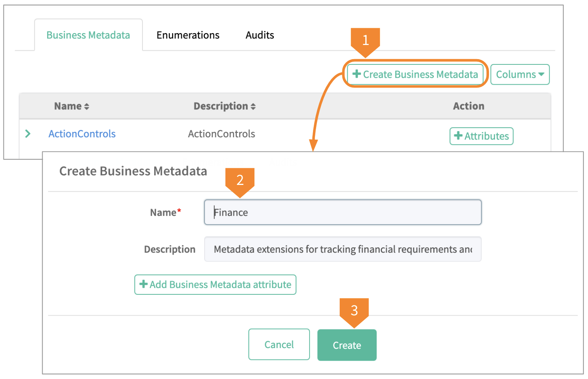The width and height of the screenshot is (588, 379).
Task: Open the Audits tab
Action: (260, 35)
